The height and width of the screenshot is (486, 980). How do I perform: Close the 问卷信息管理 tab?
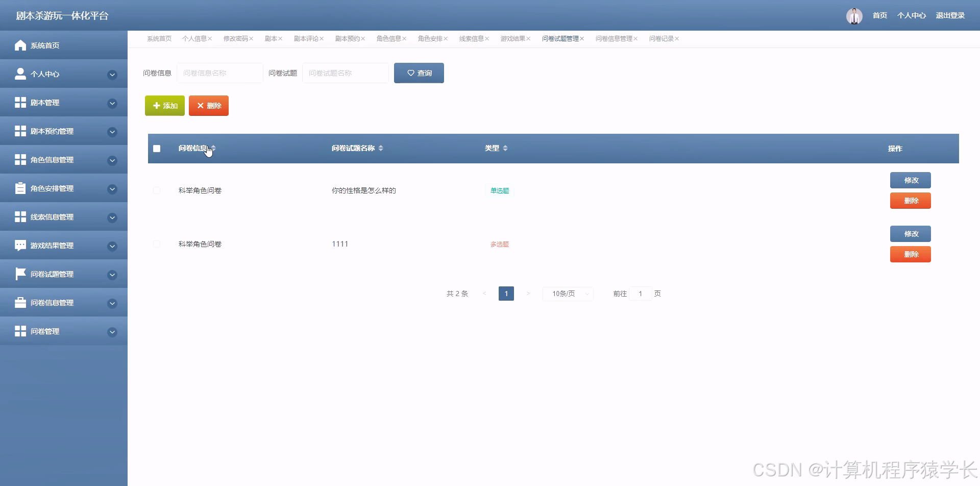(635, 39)
